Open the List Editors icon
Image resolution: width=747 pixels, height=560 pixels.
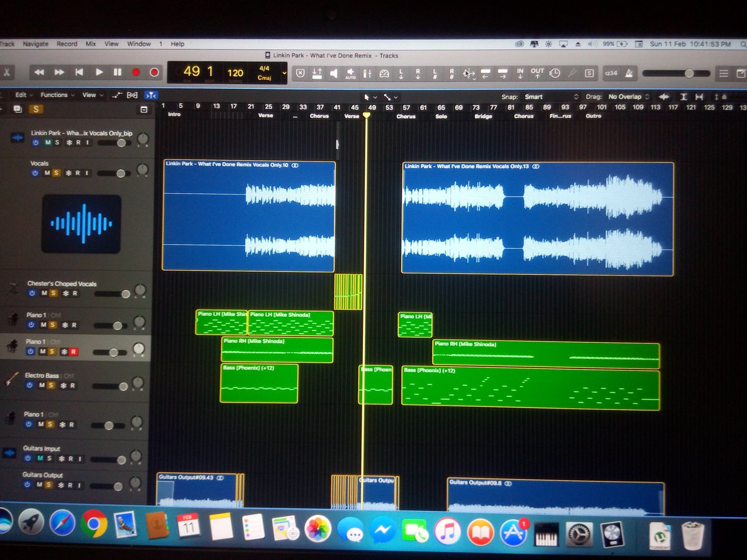click(723, 73)
